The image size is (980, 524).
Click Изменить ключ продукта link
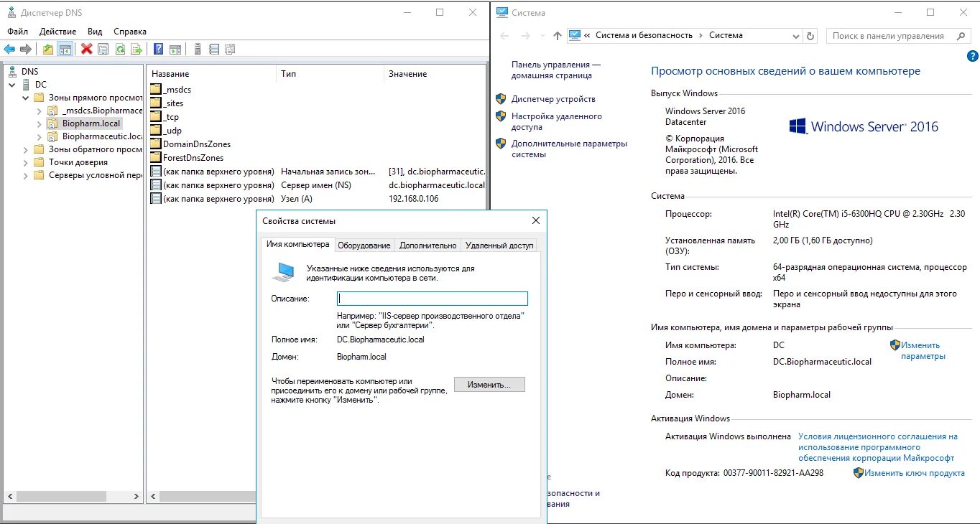point(914,473)
